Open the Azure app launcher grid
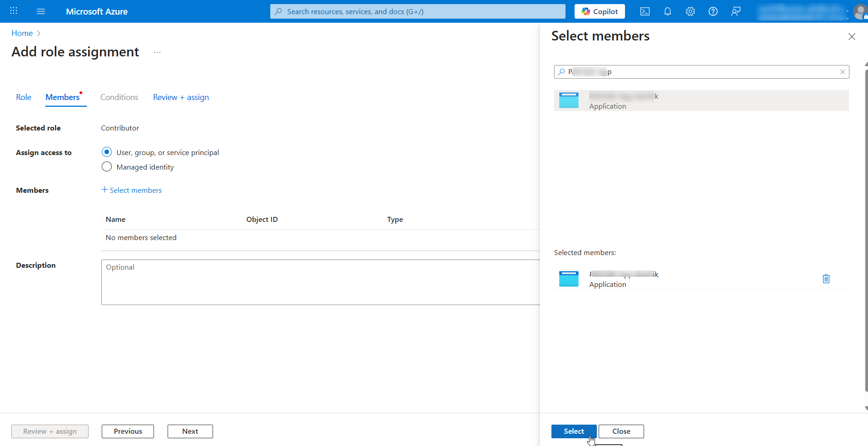The width and height of the screenshot is (868, 446). coord(13,11)
